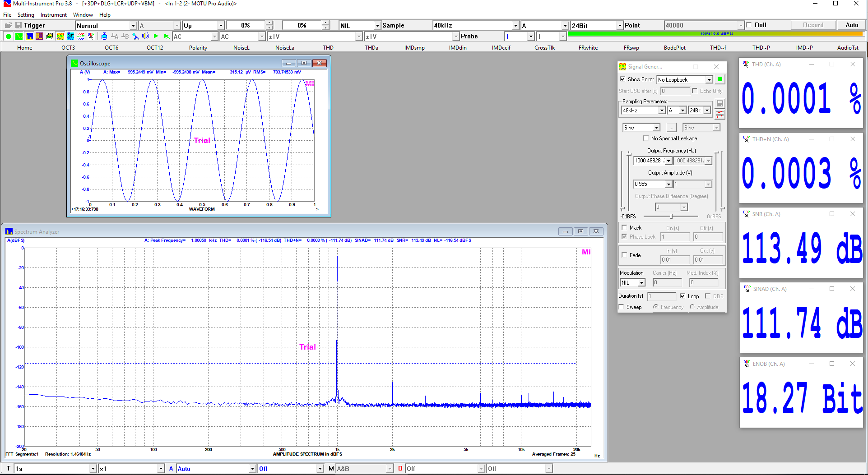Open the Data Logger multi-wave icon
The width and height of the screenshot is (868, 475).
point(81,36)
